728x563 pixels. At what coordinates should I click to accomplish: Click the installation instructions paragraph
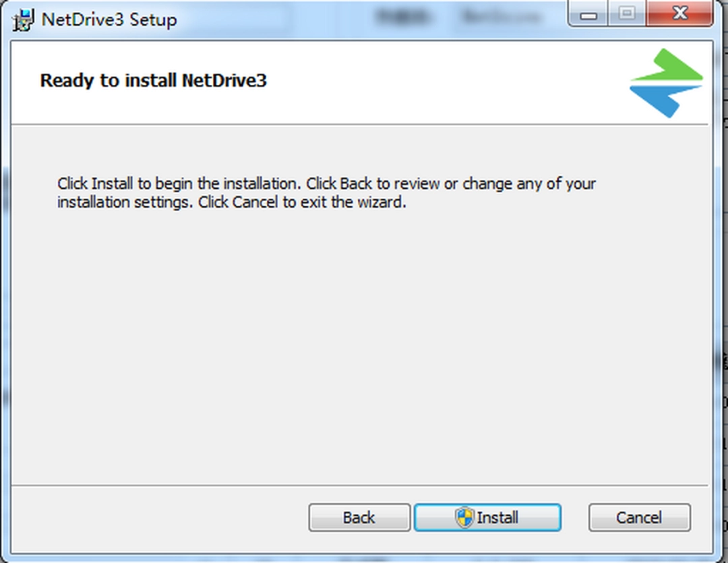(x=324, y=192)
